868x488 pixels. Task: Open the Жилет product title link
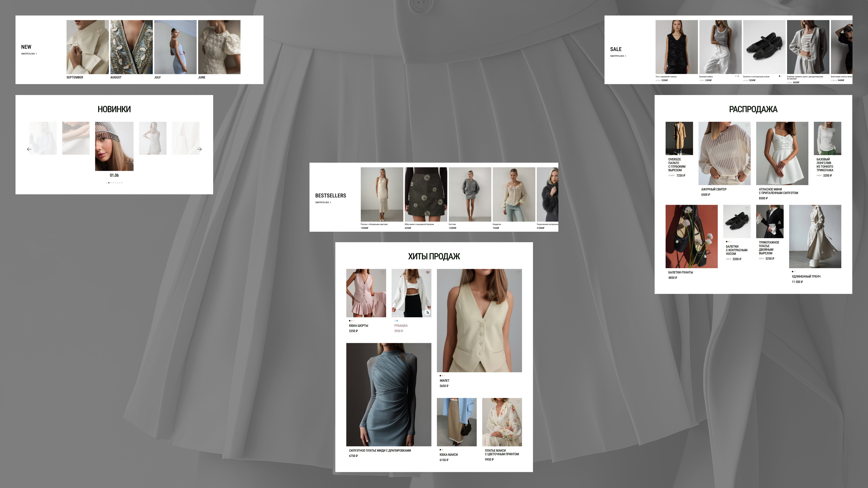(445, 381)
